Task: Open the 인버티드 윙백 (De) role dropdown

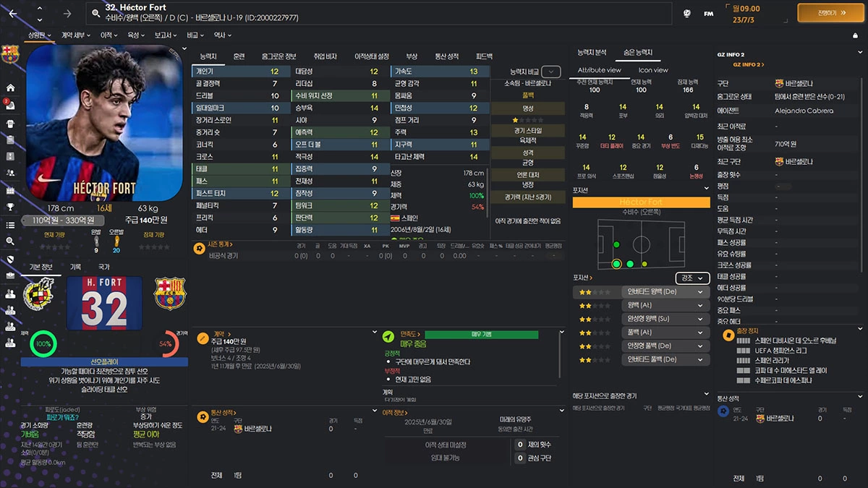Action: [x=665, y=291]
